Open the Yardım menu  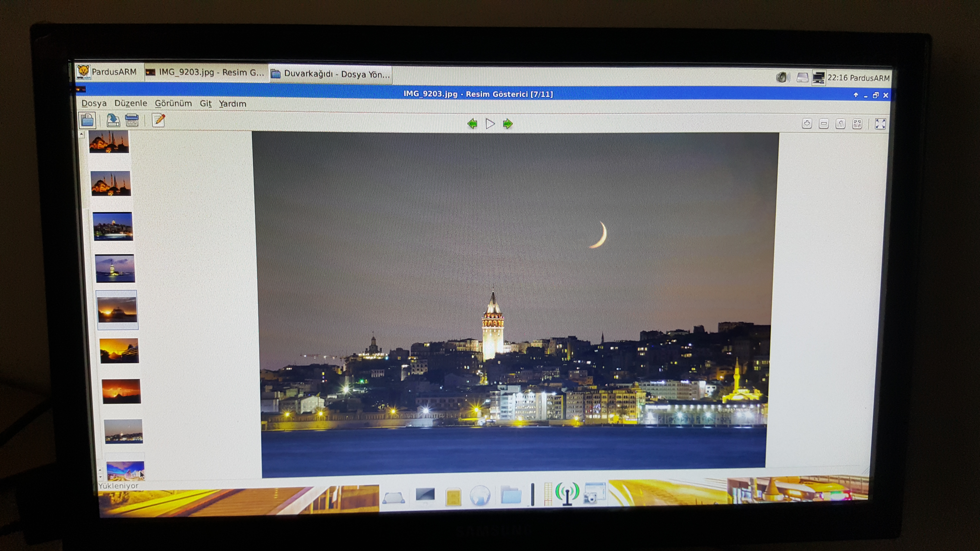(x=232, y=104)
